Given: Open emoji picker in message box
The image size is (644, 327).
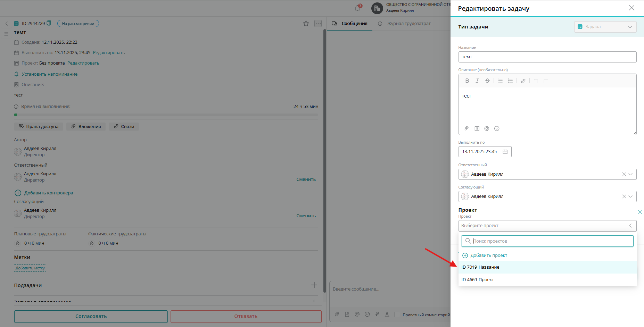Looking at the screenshot, I should (x=367, y=314).
